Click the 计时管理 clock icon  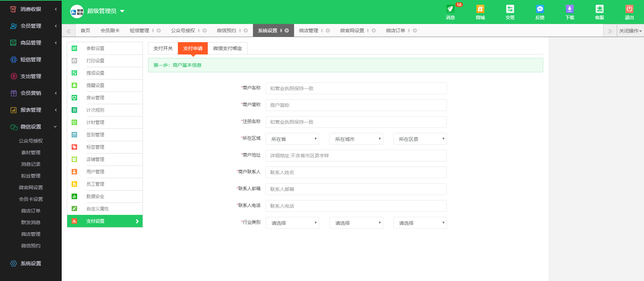pos(74,122)
